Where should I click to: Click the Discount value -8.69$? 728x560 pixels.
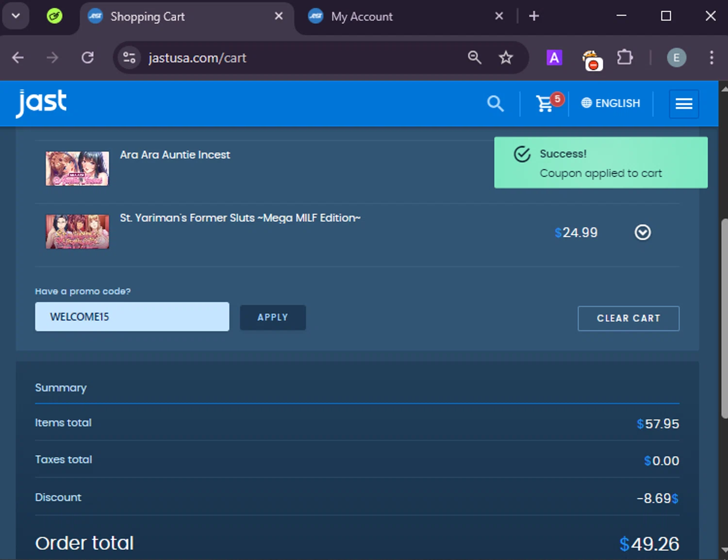click(658, 498)
